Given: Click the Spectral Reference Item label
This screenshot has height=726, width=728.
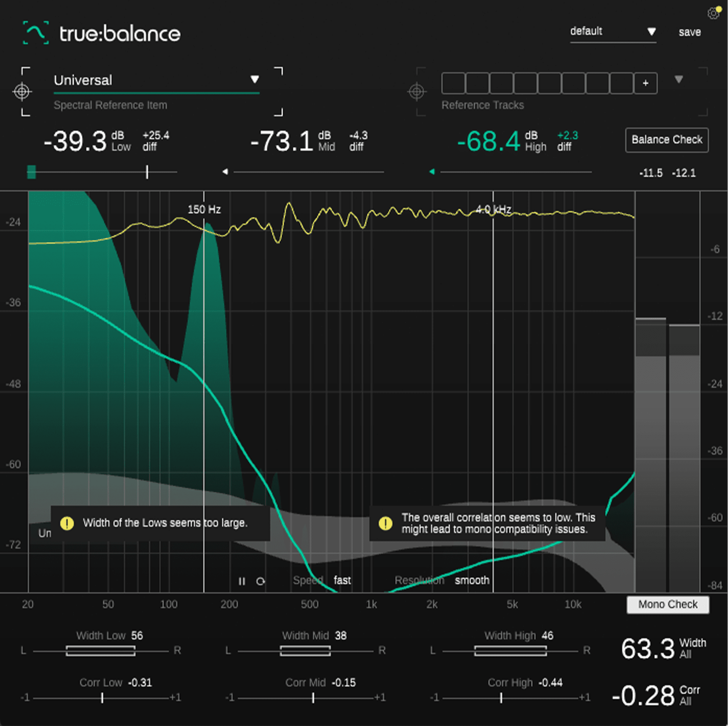Looking at the screenshot, I should (111, 105).
